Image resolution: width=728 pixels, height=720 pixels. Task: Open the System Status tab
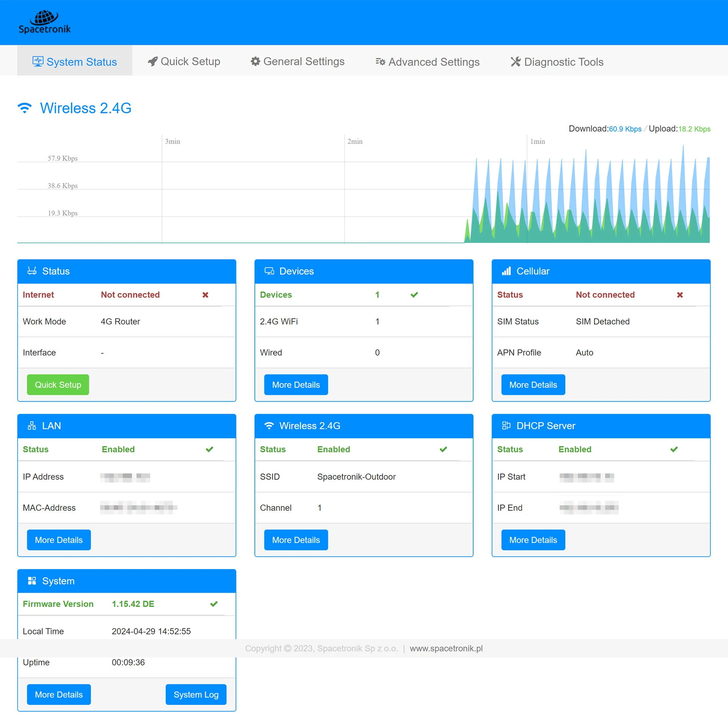click(75, 61)
